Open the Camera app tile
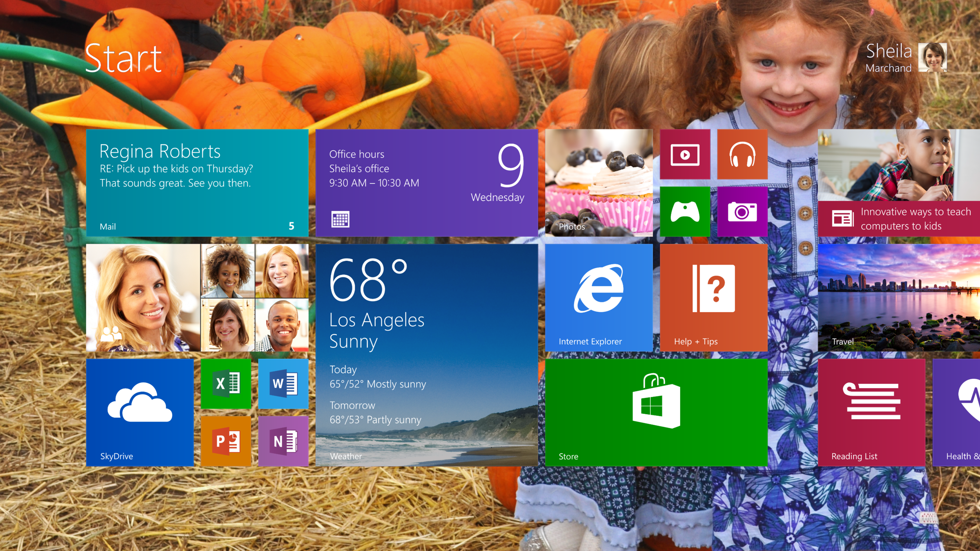This screenshot has height=551, width=980. [x=742, y=212]
